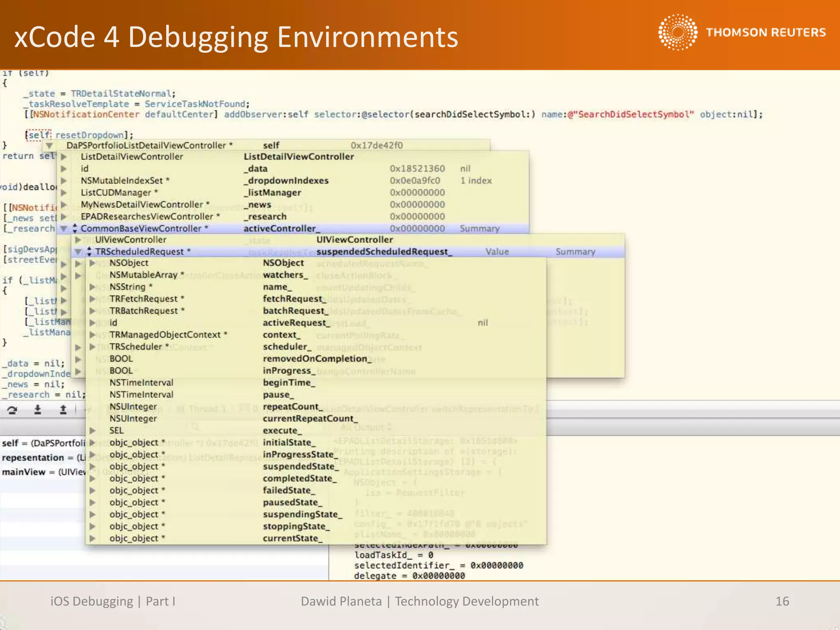Expand the UIViewController row
Screen dimensions: 840x630
tap(78, 240)
